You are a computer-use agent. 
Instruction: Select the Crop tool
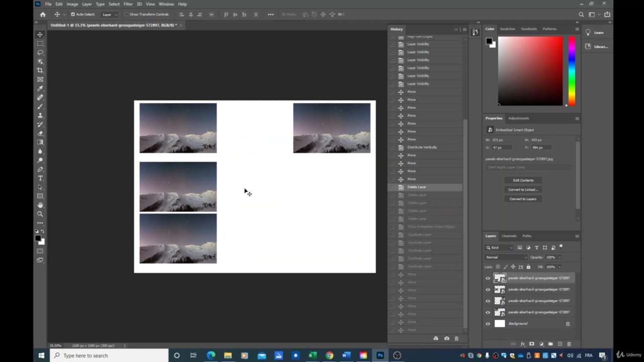tap(40, 70)
